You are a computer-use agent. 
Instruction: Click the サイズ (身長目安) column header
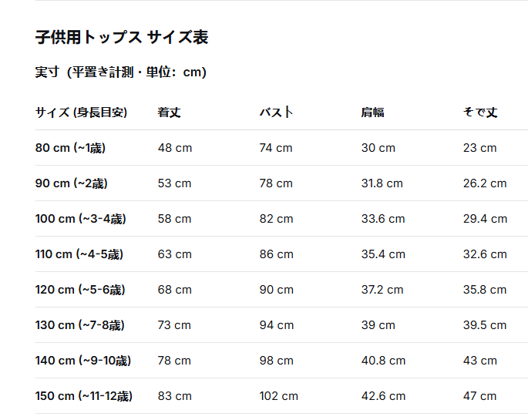(x=81, y=113)
